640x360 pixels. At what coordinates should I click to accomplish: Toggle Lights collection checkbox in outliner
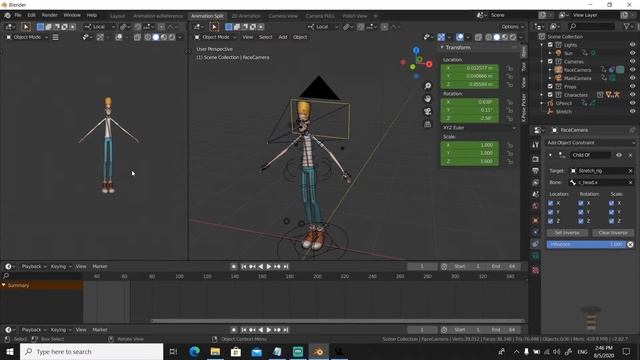tap(550, 45)
